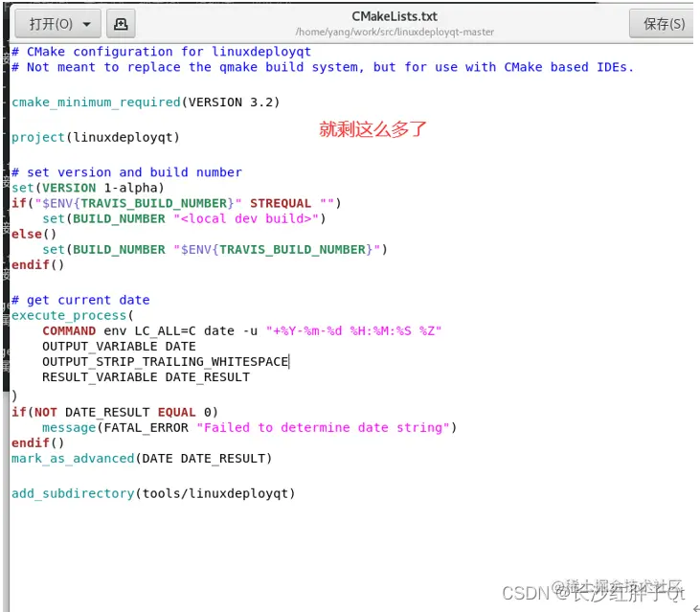Click the first endif() line after else block

38,264
